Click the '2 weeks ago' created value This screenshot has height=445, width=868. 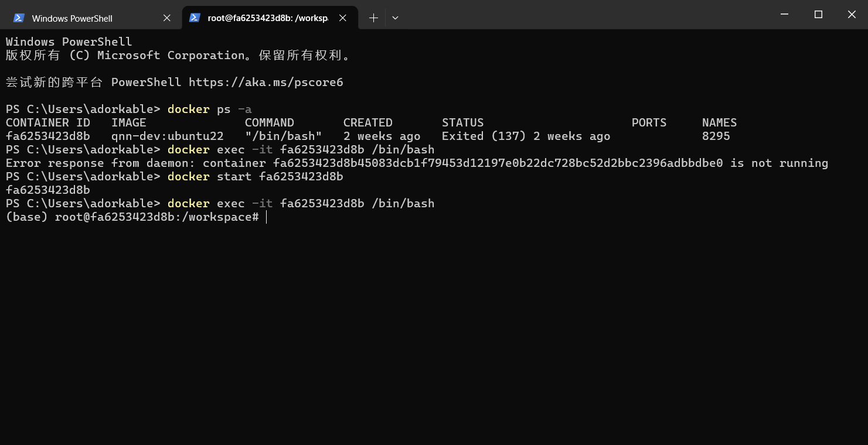(x=382, y=136)
